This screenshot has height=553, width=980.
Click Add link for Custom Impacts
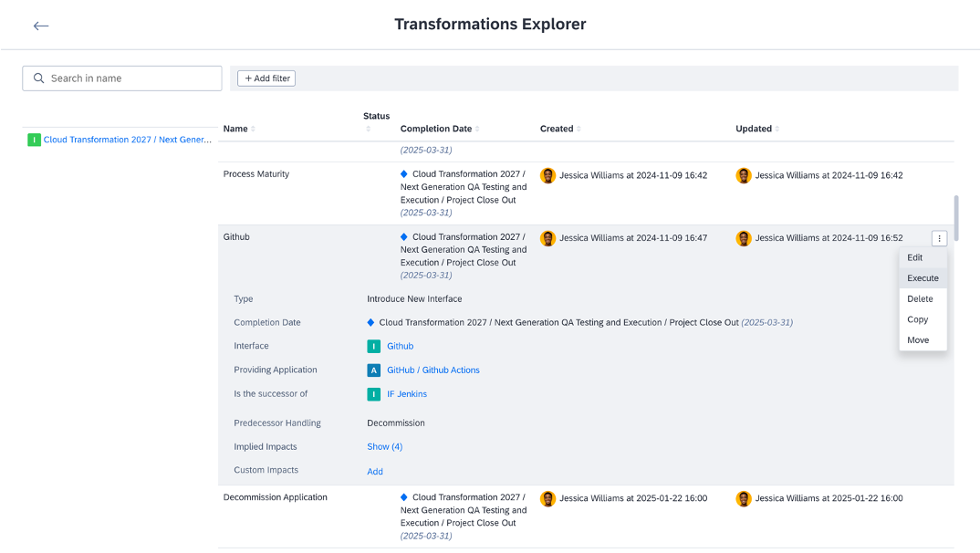(375, 472)
